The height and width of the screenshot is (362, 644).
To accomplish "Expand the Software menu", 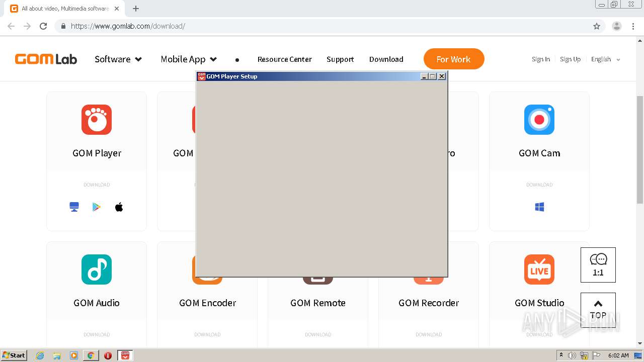I will [118, 59].
